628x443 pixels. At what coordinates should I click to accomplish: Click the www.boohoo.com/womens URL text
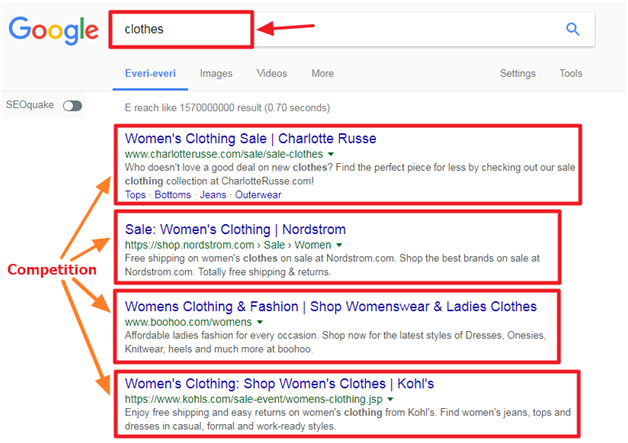[x=188, y=322]
